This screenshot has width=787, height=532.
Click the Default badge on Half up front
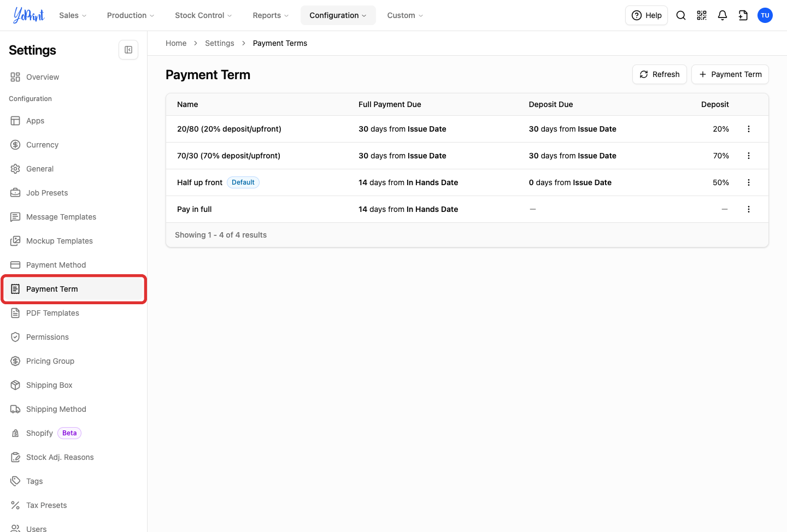tap(243, 182)
